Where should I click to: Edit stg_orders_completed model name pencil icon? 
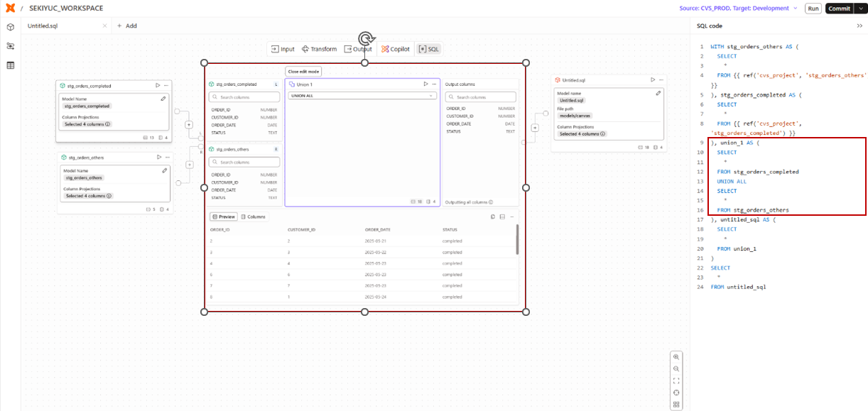pyautogui.click(x=163, y=99)
